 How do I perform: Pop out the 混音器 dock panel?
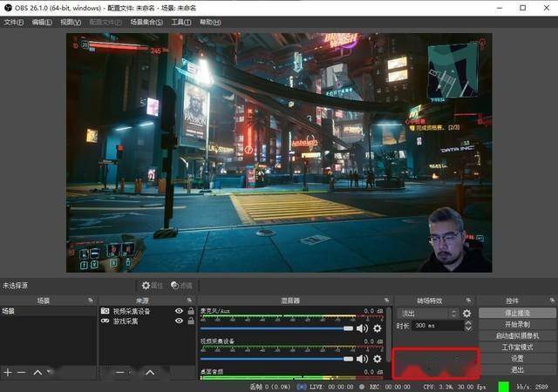(386, 301)
